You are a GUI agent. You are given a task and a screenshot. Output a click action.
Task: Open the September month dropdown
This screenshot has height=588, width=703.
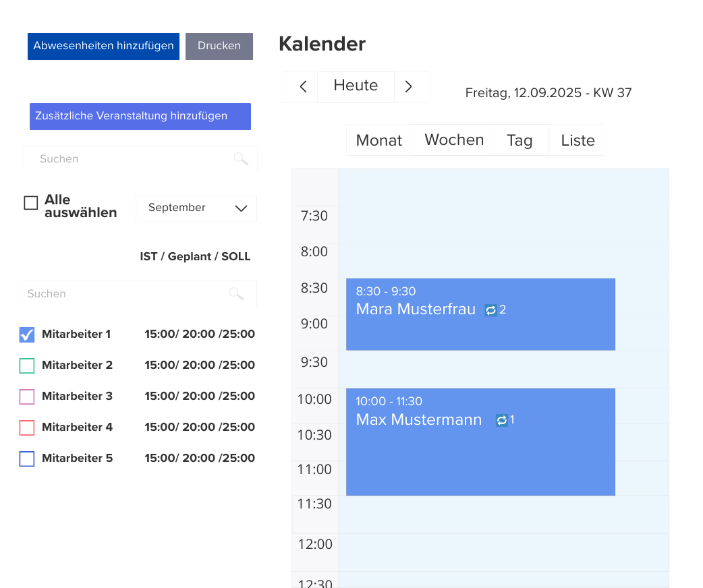[x=196, y=208]
